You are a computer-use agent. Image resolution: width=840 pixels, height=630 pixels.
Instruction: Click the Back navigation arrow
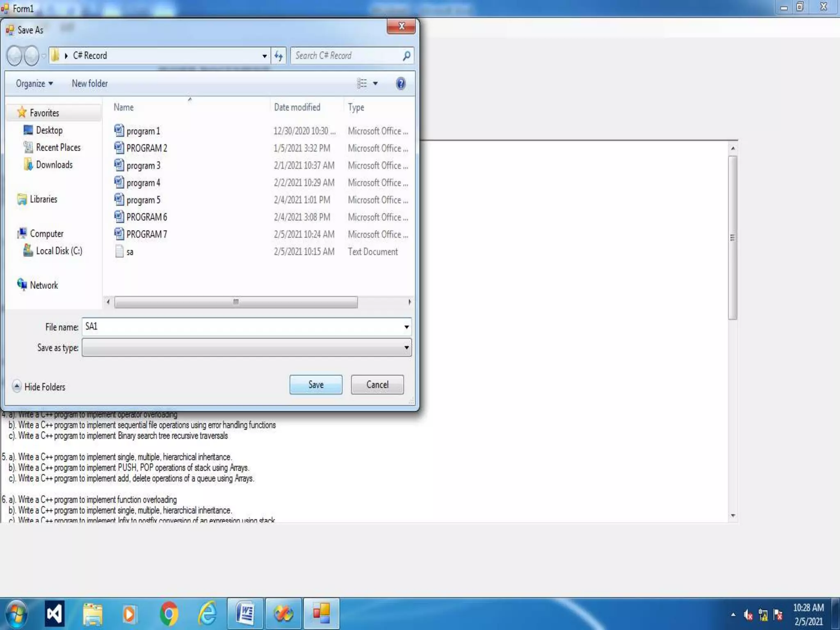click(15, 56)
